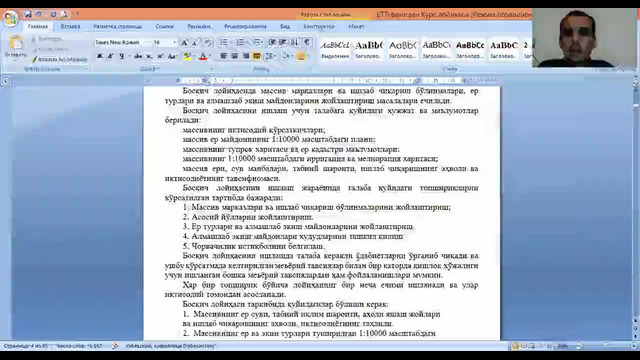Click the tab selector at ruler corner
Screen dimensions: 640x360
[x=6, y=81]
